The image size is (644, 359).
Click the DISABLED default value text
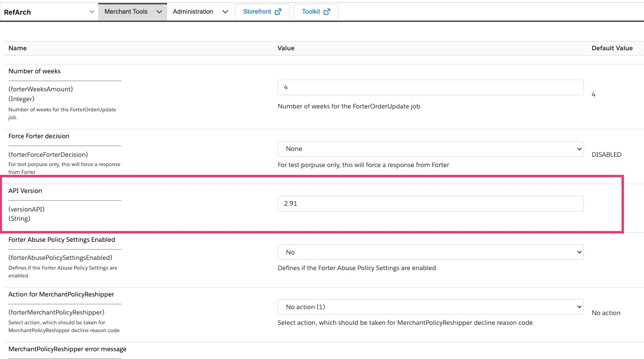point(606,154)
